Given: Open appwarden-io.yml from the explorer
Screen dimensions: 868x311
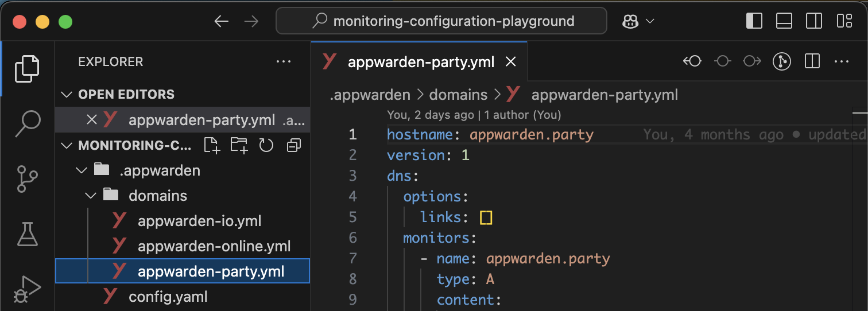Looking at the screenshot, I should click(183, 221).
